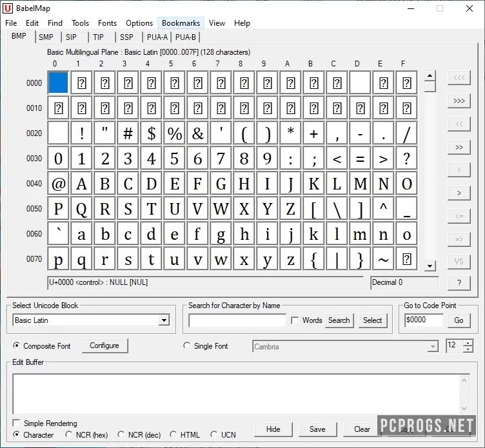Select the $ character cell
The height and width of the screenshot is (448, 485).
(x=152, y=133)
